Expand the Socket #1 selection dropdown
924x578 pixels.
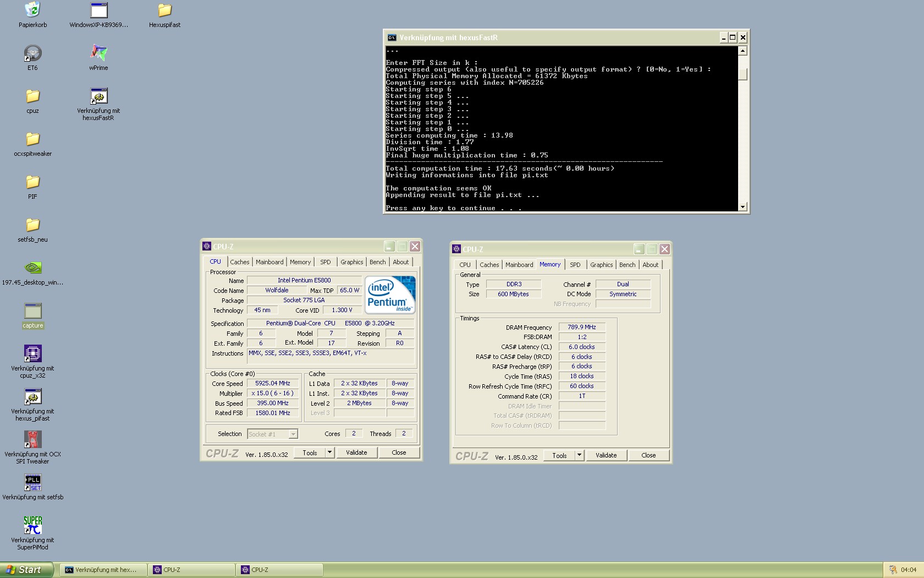293,434
